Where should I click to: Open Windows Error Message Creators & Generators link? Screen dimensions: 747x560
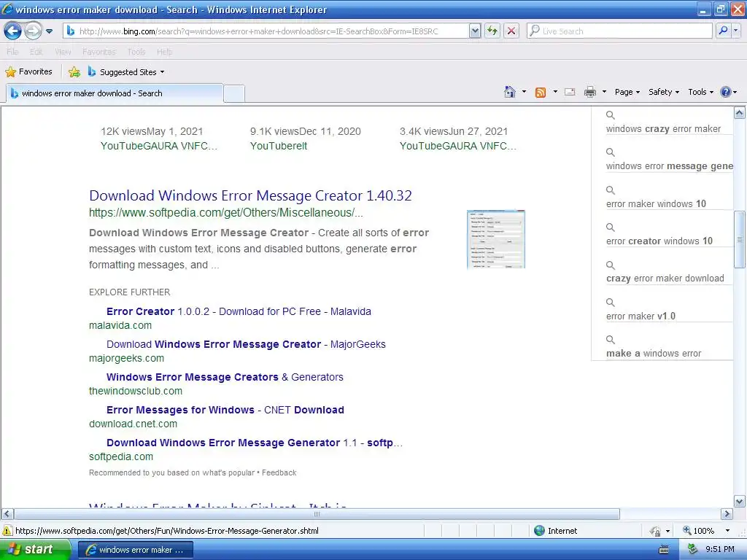225,377
